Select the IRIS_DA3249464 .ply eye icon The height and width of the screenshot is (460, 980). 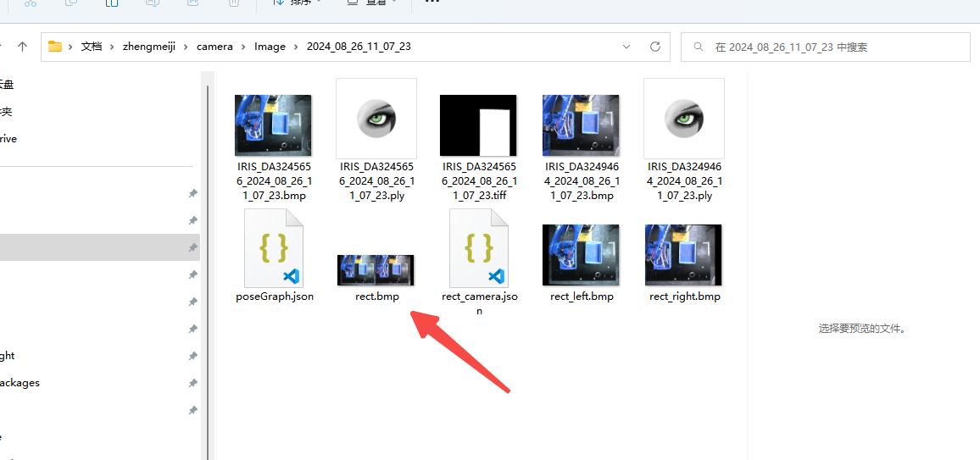(x=683, y=119)
